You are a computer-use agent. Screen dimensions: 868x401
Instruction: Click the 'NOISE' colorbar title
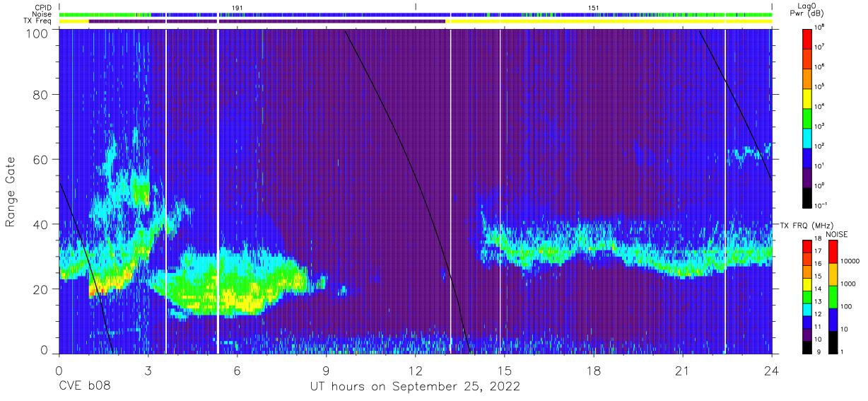(836, 234)
